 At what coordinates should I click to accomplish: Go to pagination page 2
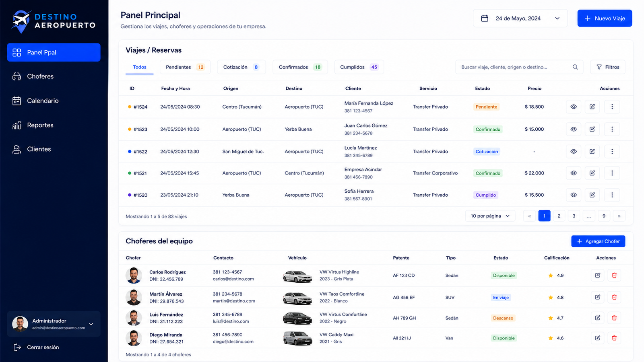559,216
